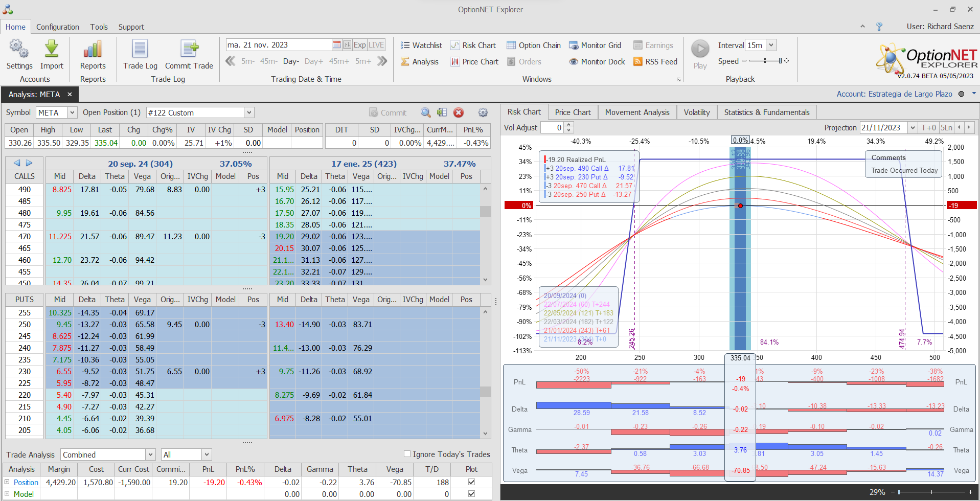Toggle Plot checkbox for Model row
This screenshot has height=501, width=980.
click(471, 494)
